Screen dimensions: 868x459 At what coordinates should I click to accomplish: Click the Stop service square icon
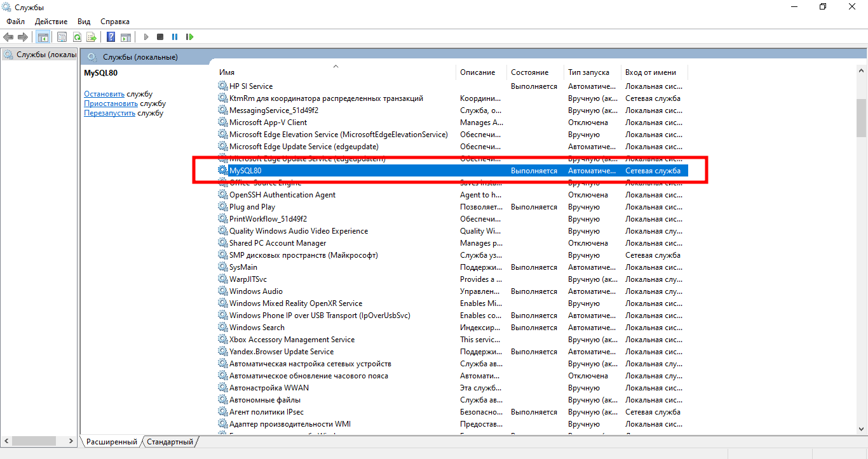[x=160, y=37]
